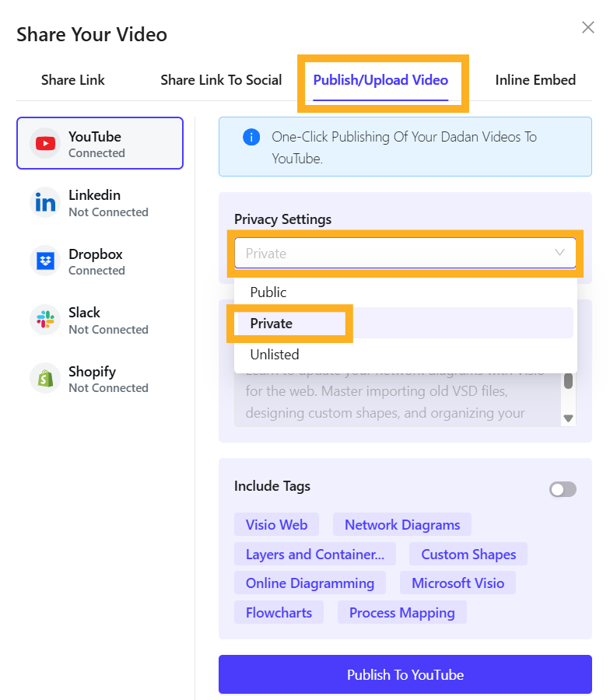Screen dimensions: 610x700
Task: Click the LinkedIn icon in the sidebar
Action: point(44,201)
